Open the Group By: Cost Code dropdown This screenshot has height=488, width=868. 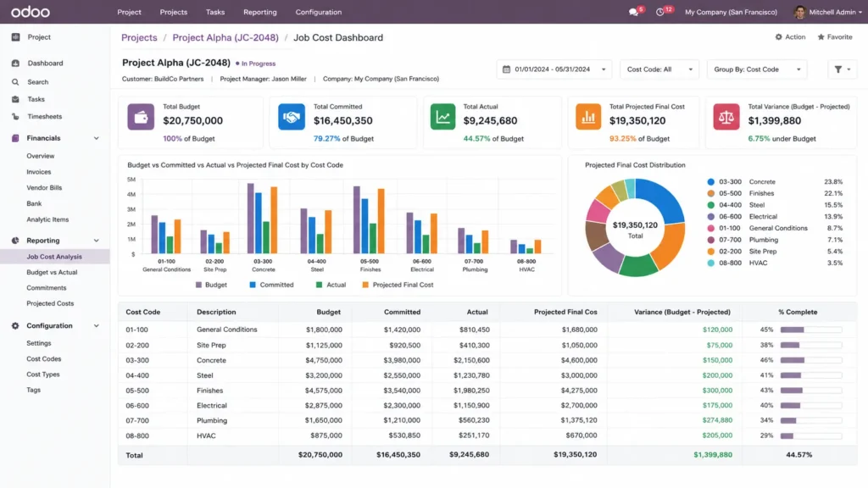tap(757, 69)
